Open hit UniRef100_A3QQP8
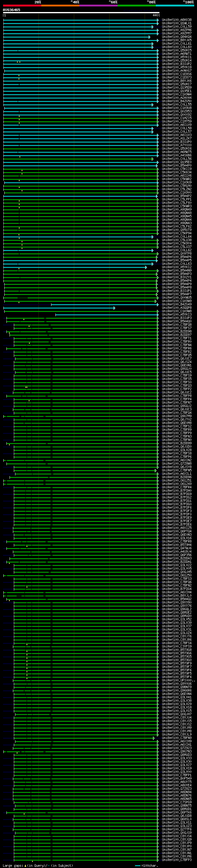This screenshot has height=868, width=197. (177, 308)
